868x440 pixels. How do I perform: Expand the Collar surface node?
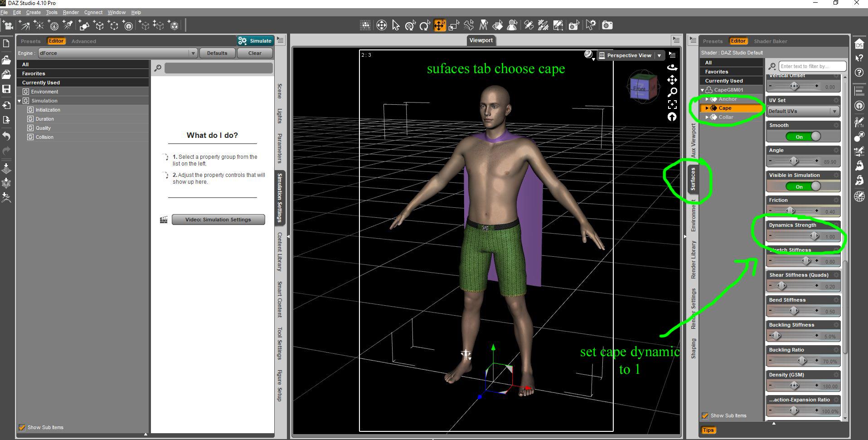click(x=707, y=117)
